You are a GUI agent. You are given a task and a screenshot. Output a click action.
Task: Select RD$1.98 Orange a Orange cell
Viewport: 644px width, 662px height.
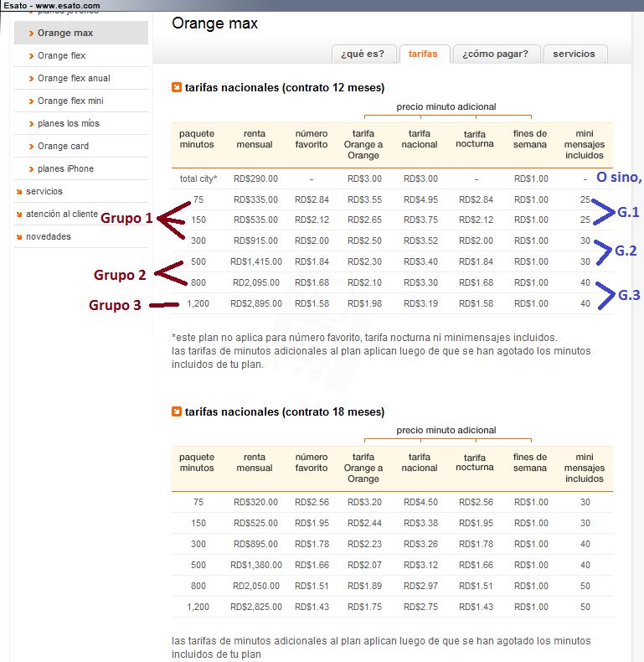pos(364,303)
